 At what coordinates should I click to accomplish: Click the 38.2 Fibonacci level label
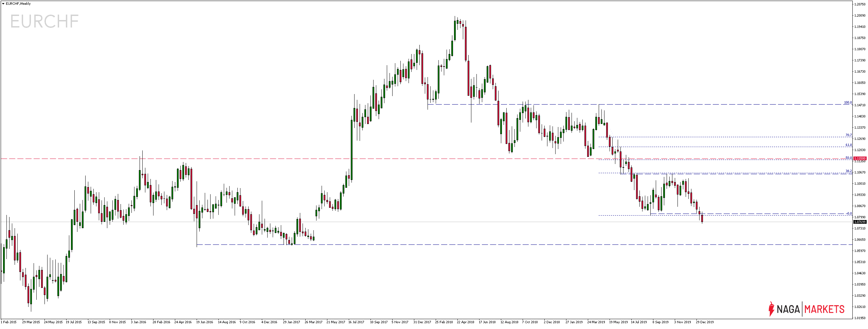pyautogui.click(x=848, y=171)
